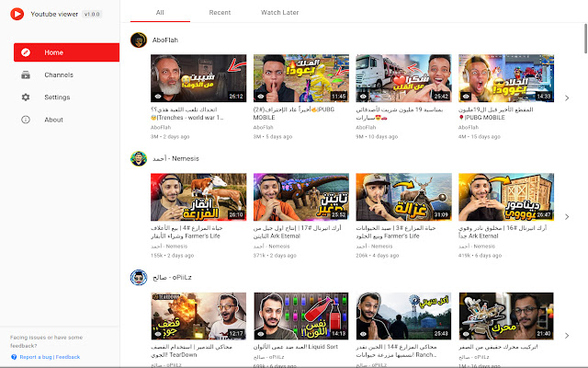Play the AboFlah 25:42 truck thumbnail
Viewport: 588px width, 368px height.
[404, 78]
